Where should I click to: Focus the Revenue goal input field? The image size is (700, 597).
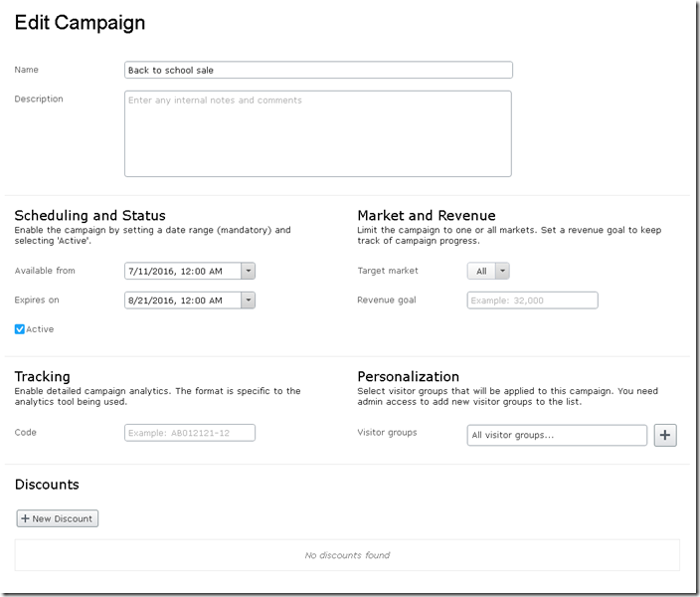click(532, 299)
